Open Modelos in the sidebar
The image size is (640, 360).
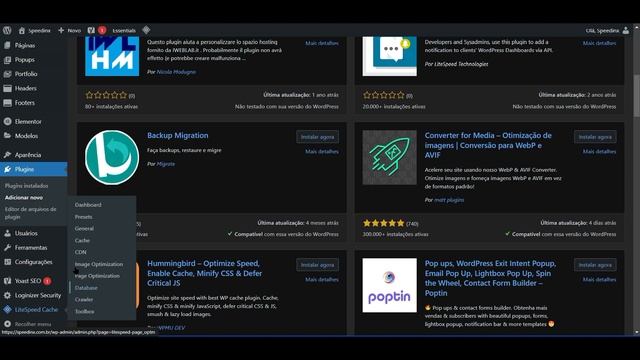coord(26,136)
